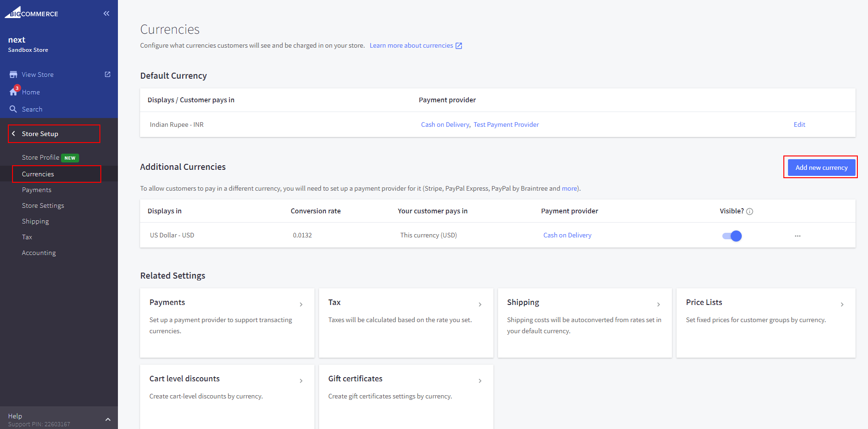Image resolution: width=868 pixels, height=429 pixels.
Task: Click the View Store storefront icon
Action: [x=13, y=75]
